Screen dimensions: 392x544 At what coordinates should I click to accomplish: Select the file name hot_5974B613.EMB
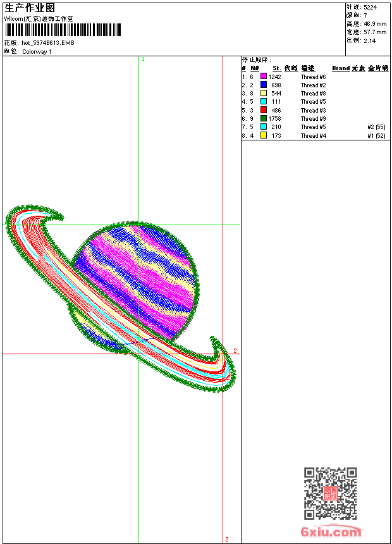[48, 43]
